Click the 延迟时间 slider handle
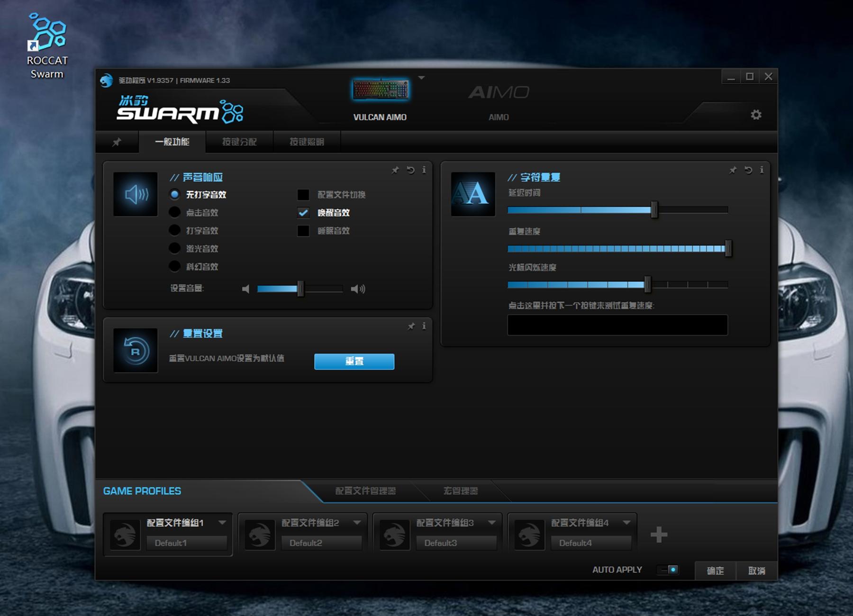853x616 pixels. point(654,209)
